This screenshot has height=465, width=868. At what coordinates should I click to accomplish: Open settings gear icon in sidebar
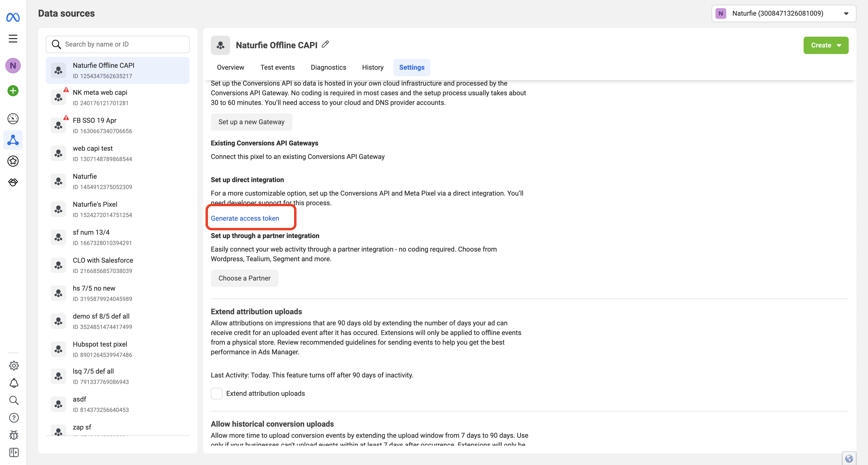point(14,366)
